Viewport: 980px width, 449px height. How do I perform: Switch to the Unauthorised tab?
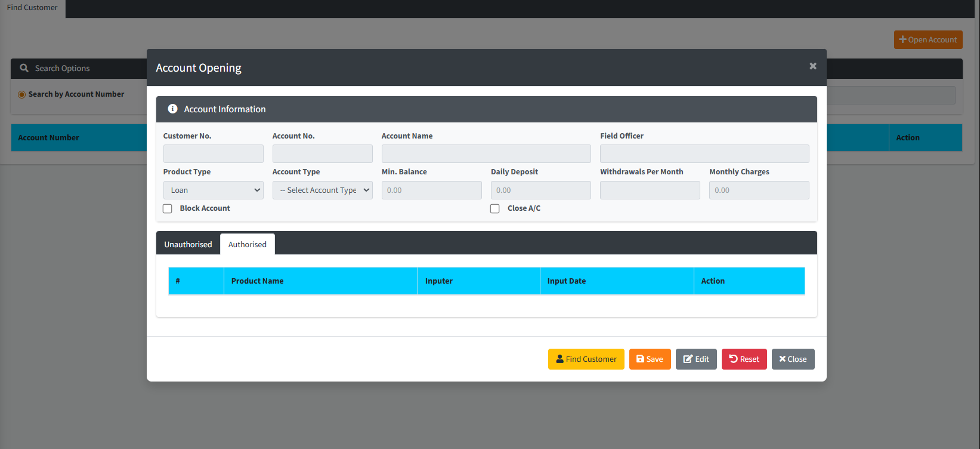tap(188, 244)
